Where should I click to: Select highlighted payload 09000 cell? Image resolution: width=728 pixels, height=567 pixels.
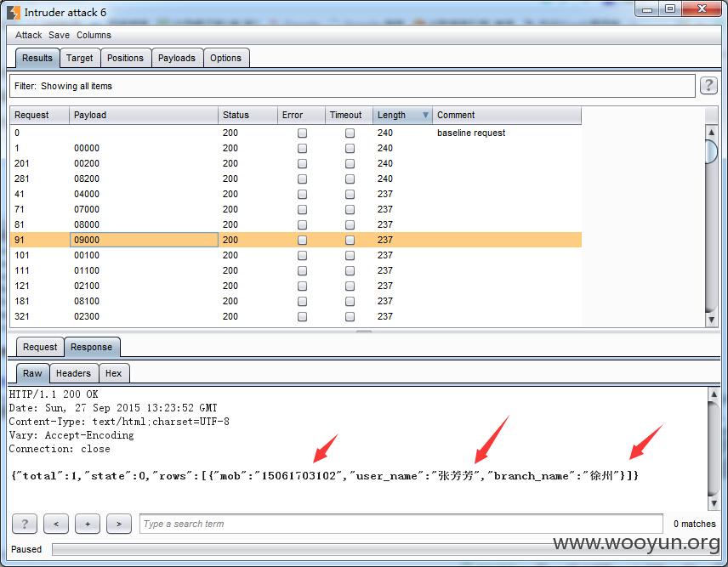coord(144,240)
